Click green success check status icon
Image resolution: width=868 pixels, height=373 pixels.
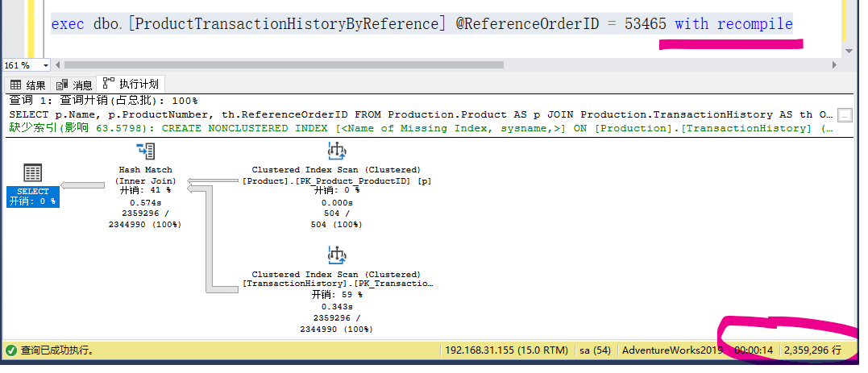coord(10,350)
